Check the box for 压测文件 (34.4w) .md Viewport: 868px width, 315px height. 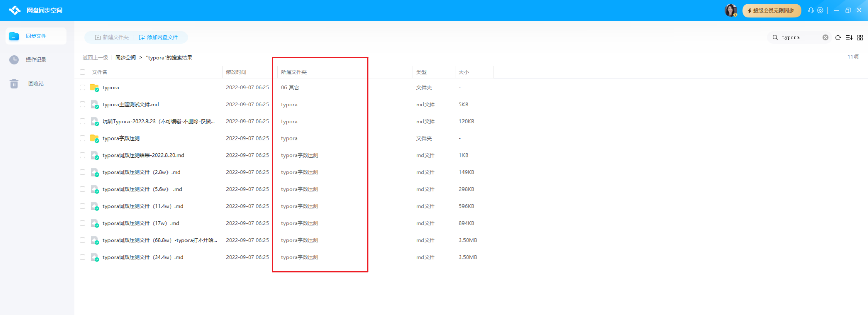(x=82, y=257)
